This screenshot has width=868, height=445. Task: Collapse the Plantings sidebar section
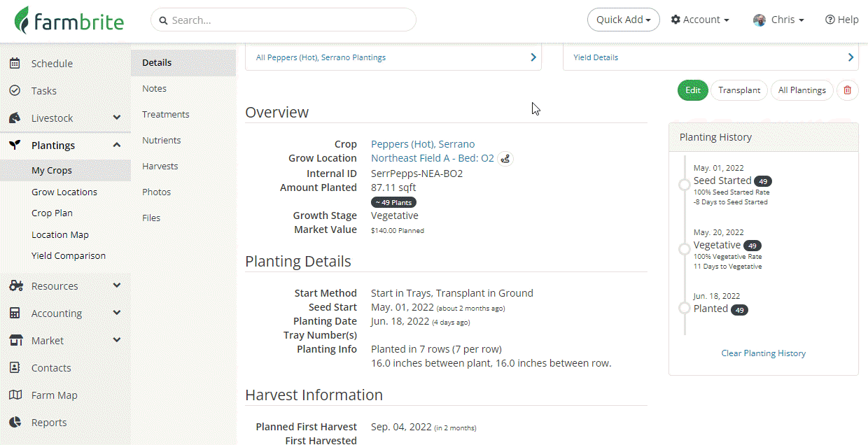116,146
